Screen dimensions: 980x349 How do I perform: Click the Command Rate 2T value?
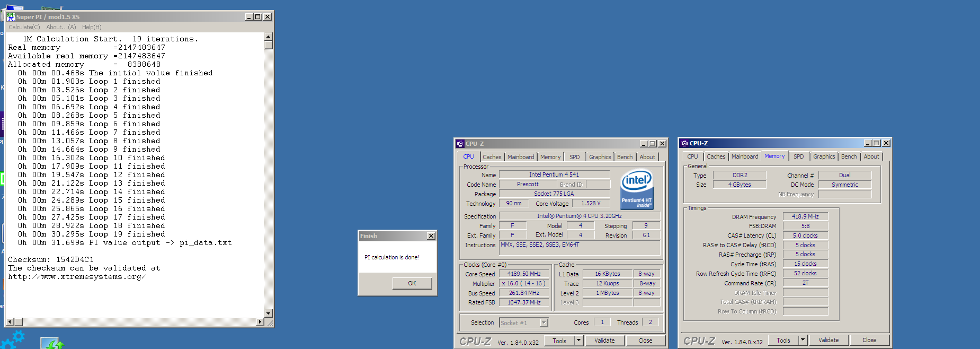point(805,283)
